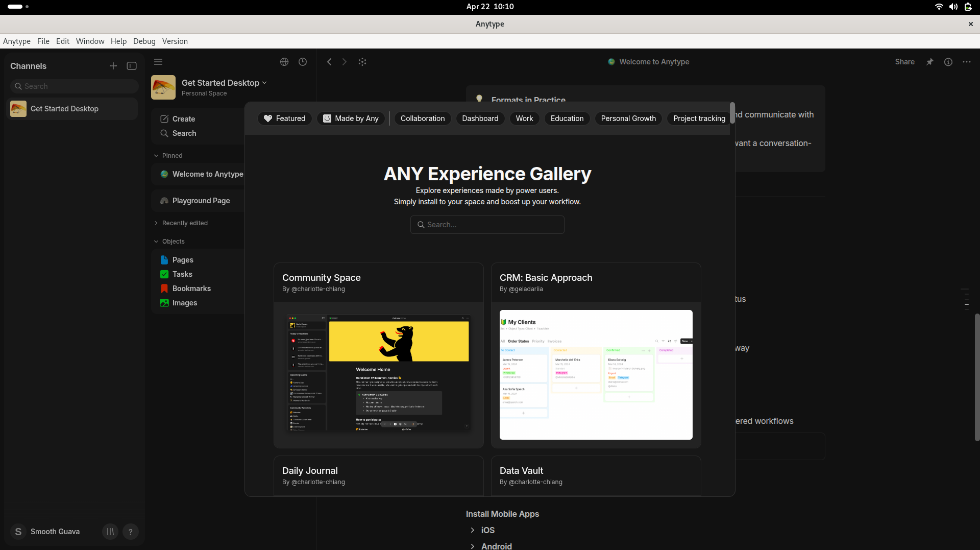Viewport: 980px width, 550px height.
Task: Click the battery icon in system bar
Action: click(x=968, y=7)
